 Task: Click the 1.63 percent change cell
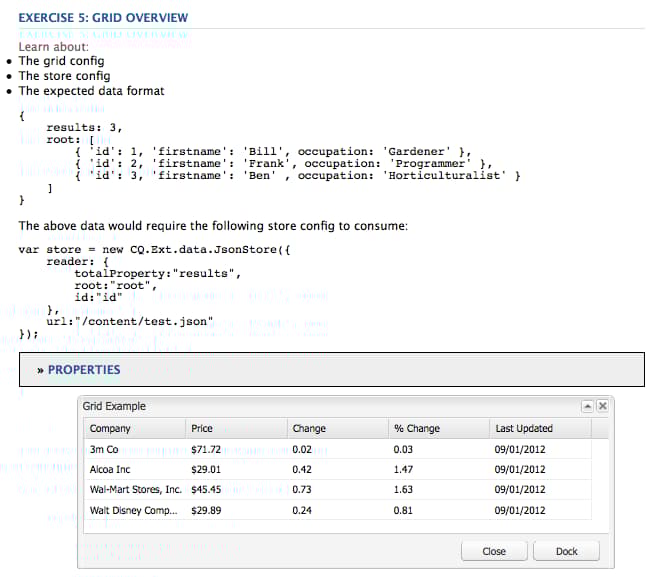click(404, 490)
